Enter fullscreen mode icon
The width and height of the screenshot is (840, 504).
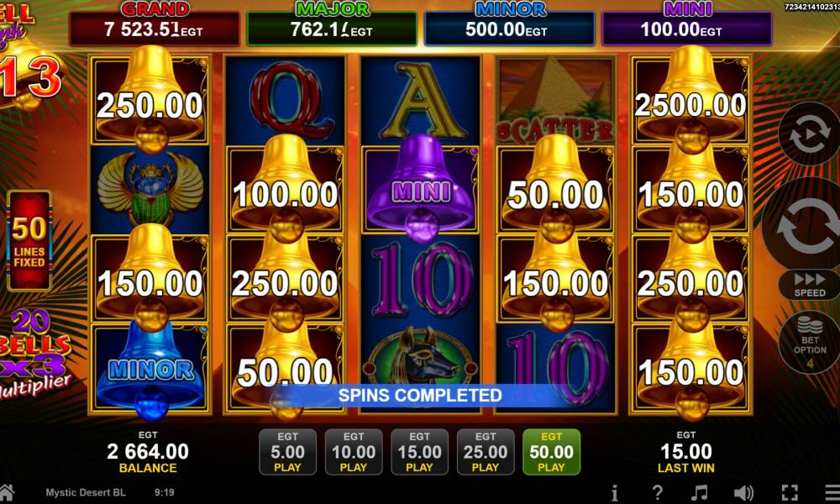[x=790, y=492]
